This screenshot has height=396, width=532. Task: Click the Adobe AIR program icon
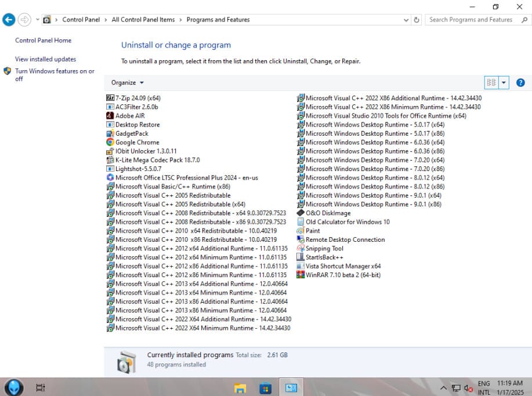point(110,115)
